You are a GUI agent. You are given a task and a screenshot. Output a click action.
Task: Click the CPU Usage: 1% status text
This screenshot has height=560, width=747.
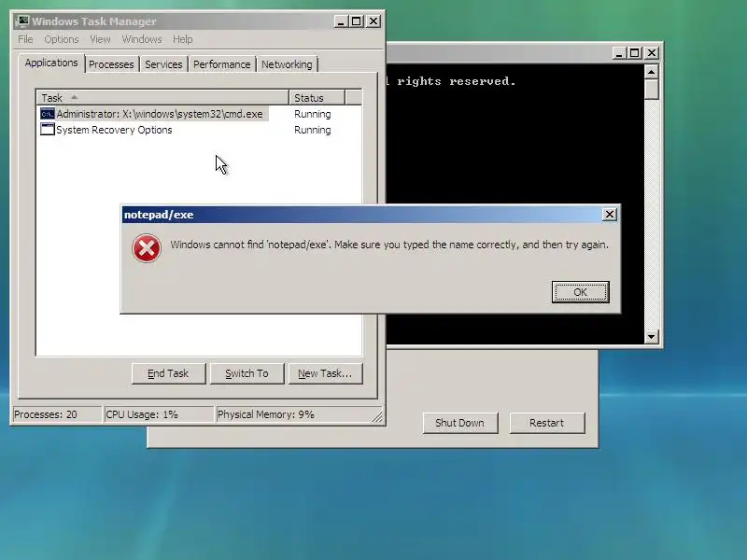(x=142, y=414)
